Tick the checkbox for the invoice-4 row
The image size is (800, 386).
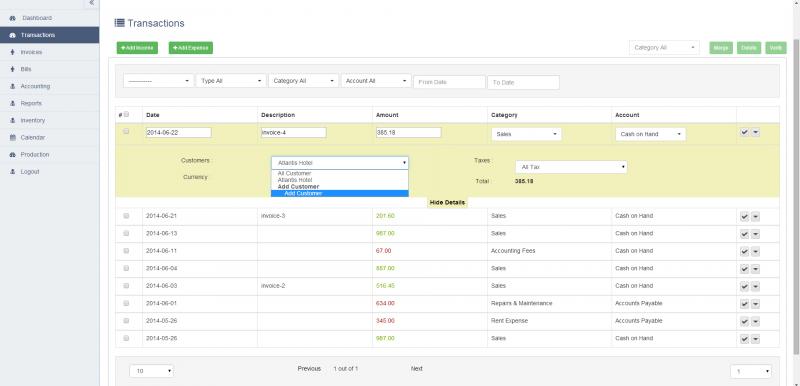pyautogui.click(x=127, y=131)
